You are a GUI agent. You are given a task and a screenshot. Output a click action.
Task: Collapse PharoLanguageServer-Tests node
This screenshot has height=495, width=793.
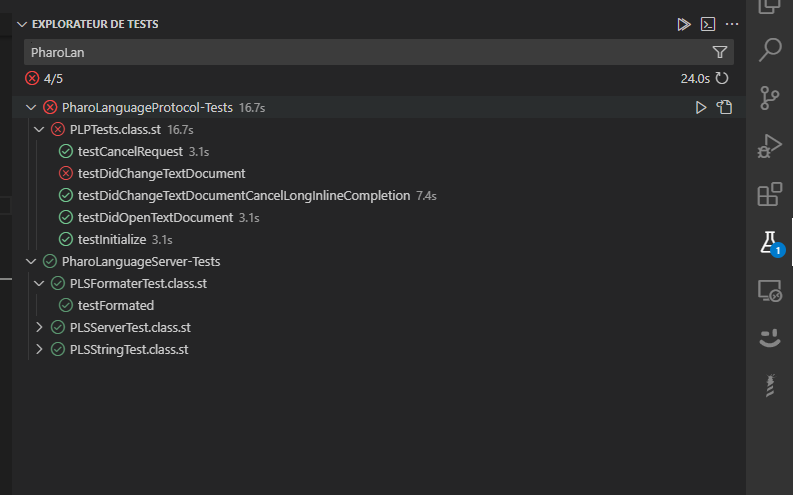pyautogui.click(x=31, y=261)
